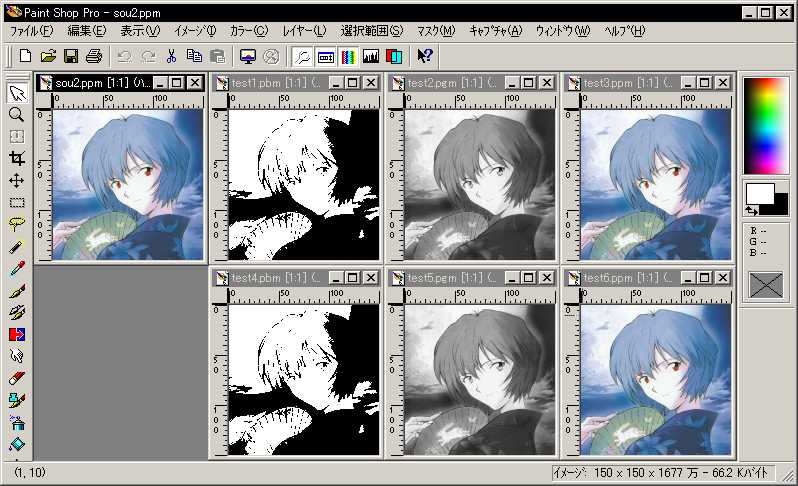
Task: Toggle the layer palette button
Action: point(394,56)
